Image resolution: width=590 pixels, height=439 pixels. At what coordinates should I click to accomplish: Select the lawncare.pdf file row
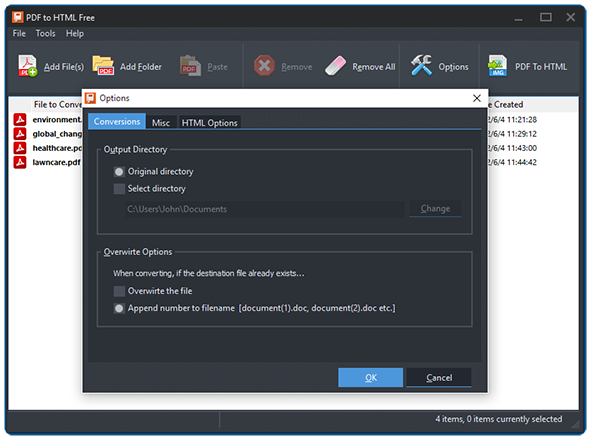[x=47, y=162]
